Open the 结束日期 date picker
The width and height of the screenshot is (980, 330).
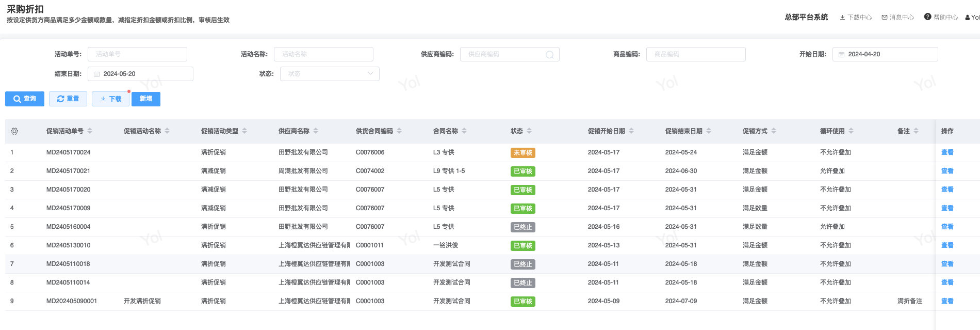(x=140, y=74)
